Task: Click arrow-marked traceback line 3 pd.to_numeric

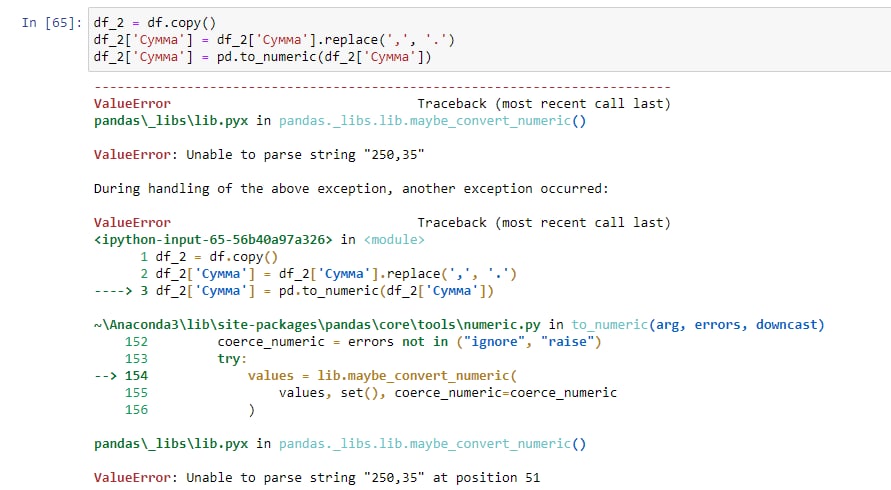Action: (x=294, y=290)
